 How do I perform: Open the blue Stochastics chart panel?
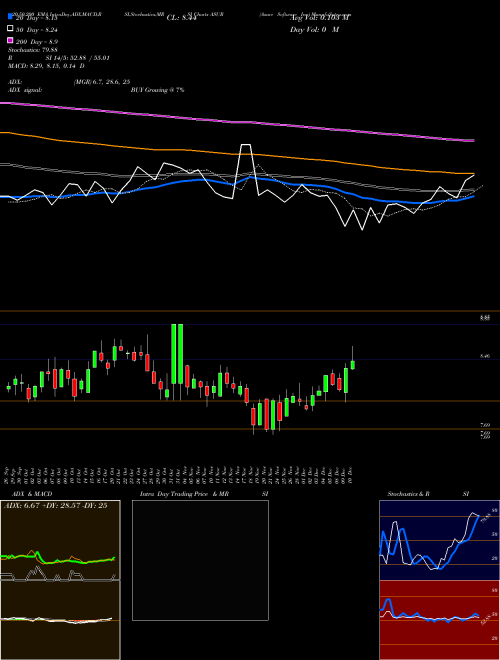[439, 540]
